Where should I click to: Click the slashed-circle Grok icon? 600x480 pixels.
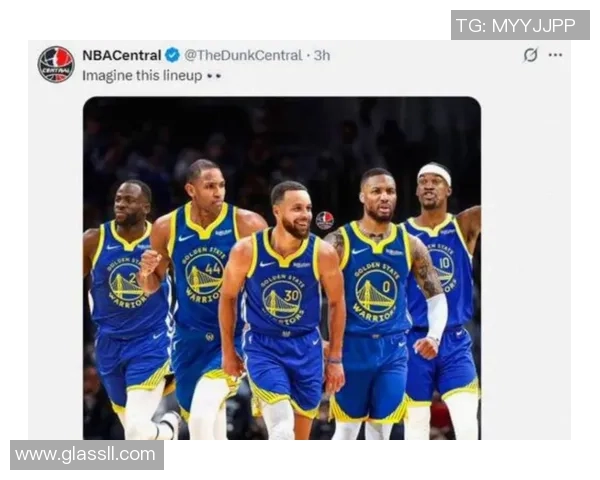[x=531, y=55]
